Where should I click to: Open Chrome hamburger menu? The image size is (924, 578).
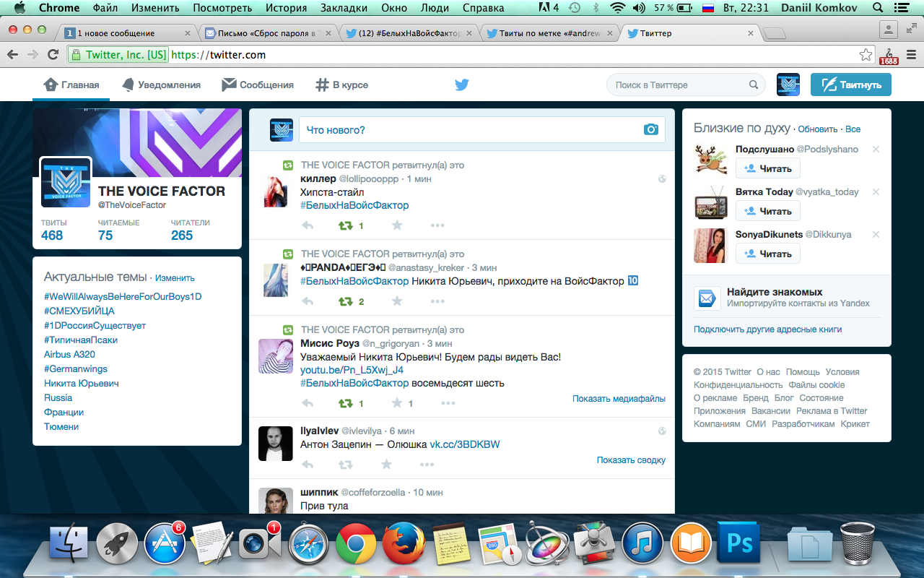tap(910, 55)
